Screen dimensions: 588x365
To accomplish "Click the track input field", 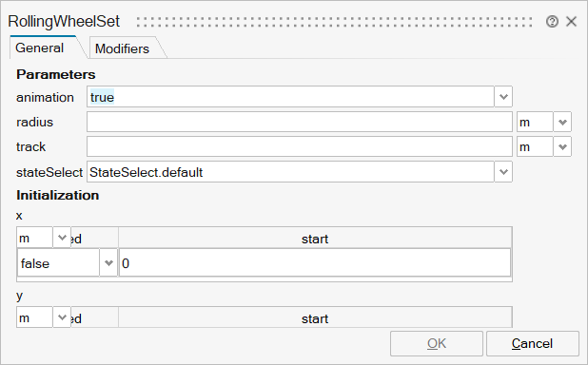I will tap(300, 146).
